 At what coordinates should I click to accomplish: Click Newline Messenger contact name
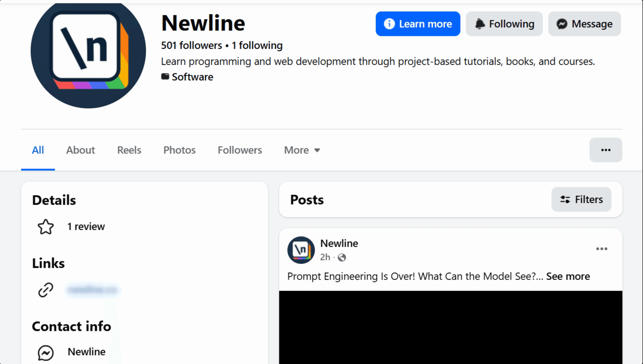[86, 352]
